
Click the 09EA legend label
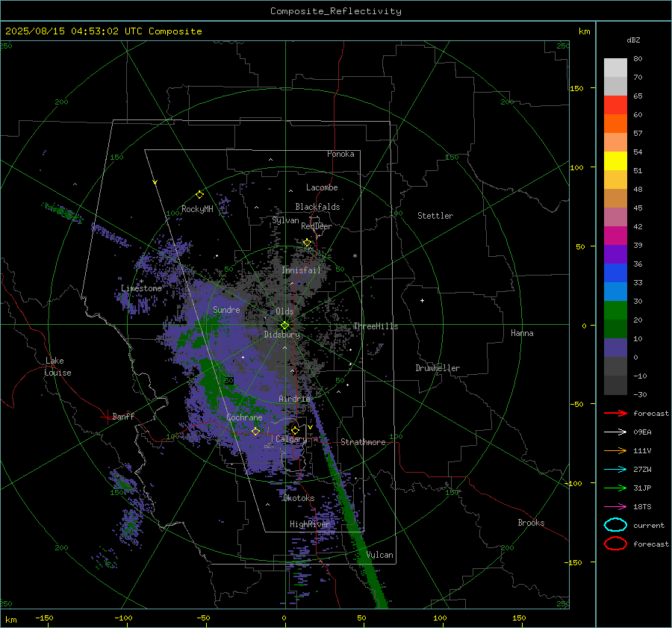click(642, 432)
